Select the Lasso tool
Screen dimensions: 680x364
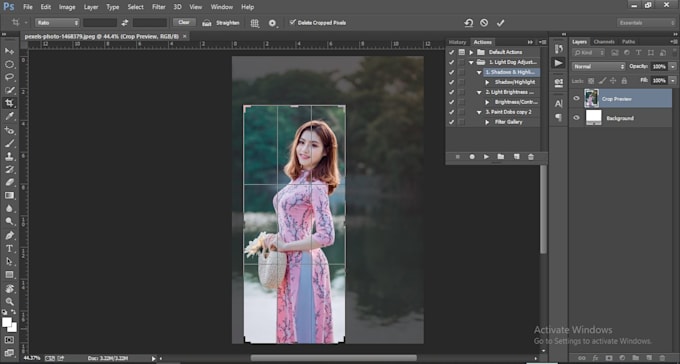pos(9,77)
